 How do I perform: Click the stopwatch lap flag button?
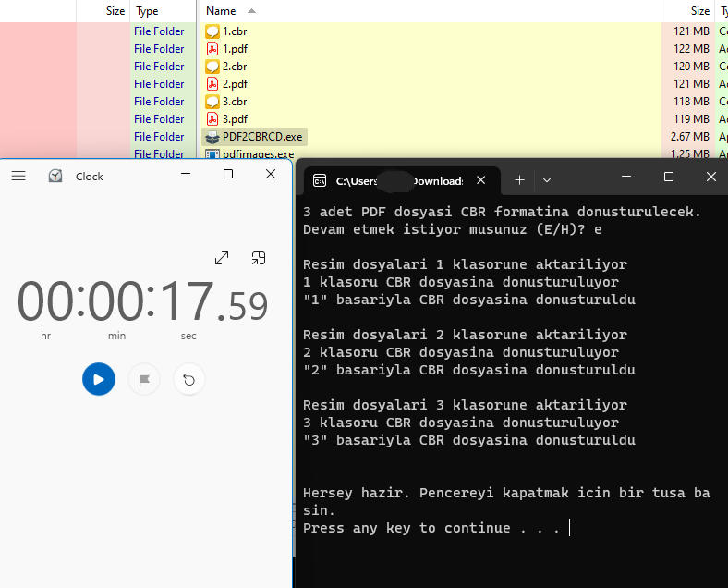coord(144,380)
